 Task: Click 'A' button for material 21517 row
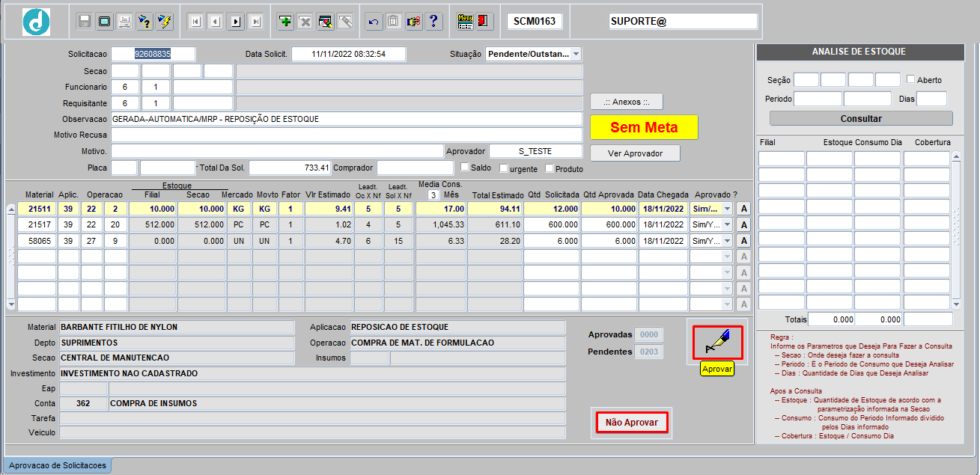tap(744, 224)
